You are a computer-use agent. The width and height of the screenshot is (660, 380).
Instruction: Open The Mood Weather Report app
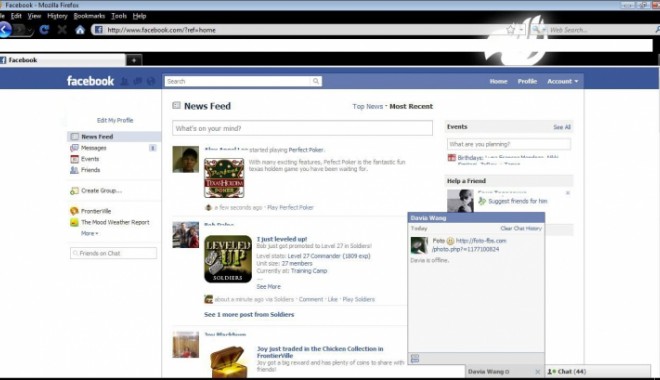(115, 222)
